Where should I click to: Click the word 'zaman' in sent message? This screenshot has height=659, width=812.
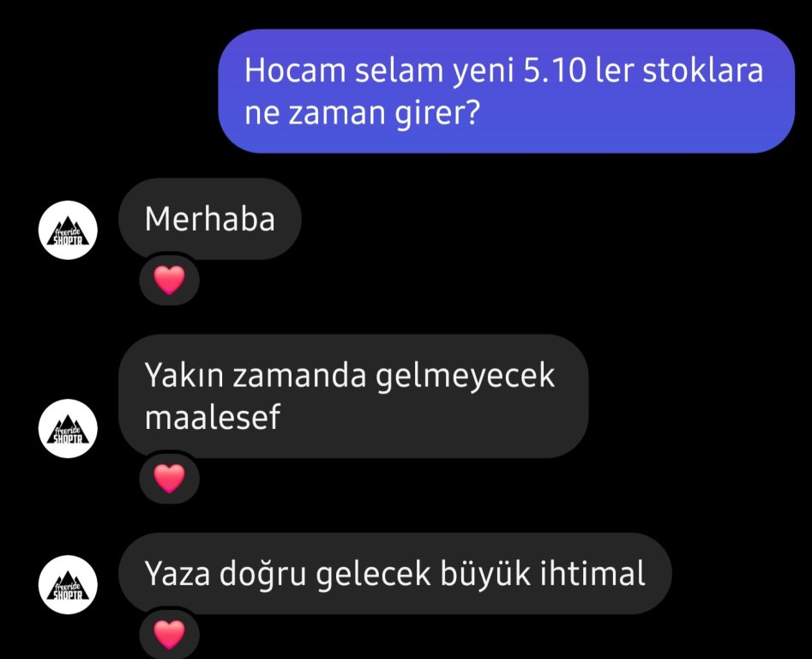[x=337, y=114]
